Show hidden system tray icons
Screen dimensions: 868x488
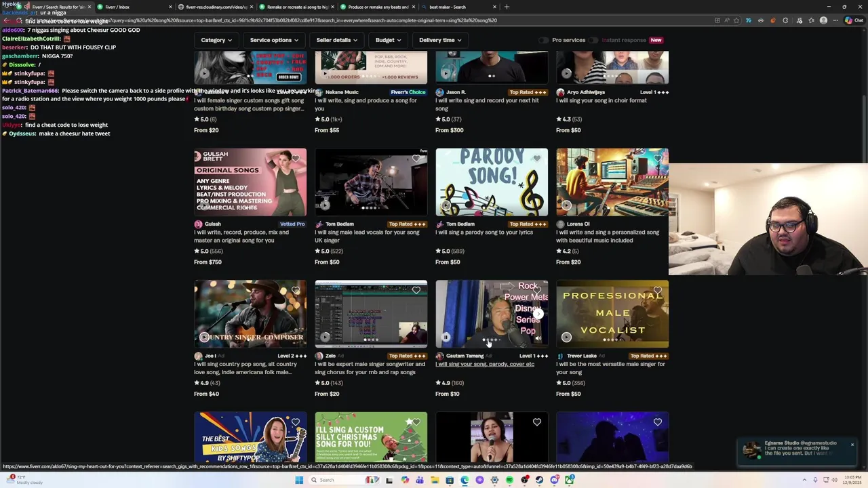804,480
